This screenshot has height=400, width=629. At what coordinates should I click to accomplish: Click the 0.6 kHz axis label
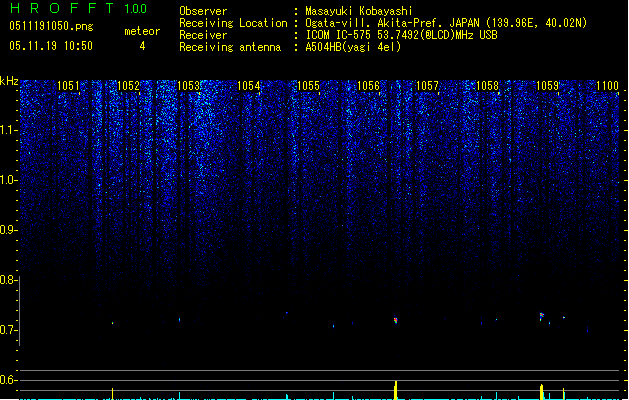[8, 380]
